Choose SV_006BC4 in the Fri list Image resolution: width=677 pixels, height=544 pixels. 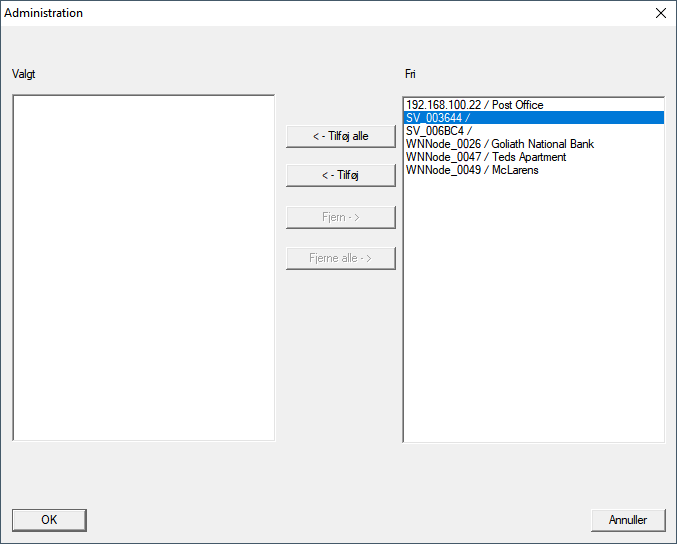click(x=438, y=131)
